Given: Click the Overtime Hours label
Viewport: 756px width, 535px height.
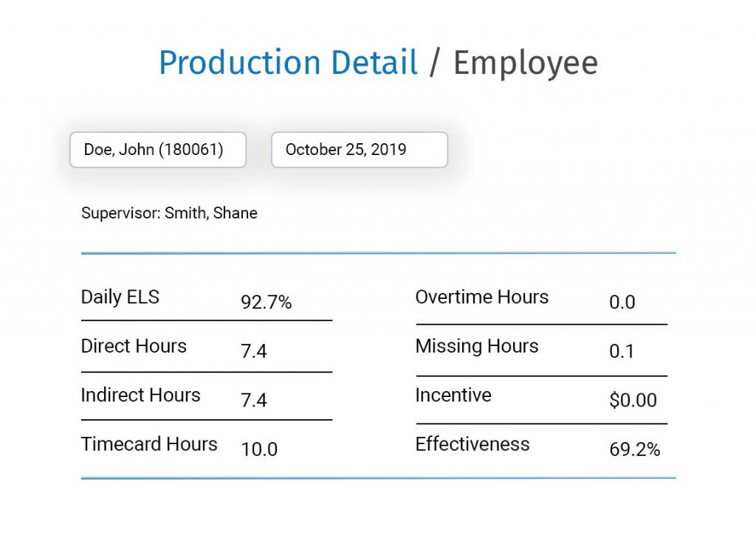Looking at the screenshot, I should 482,297.
